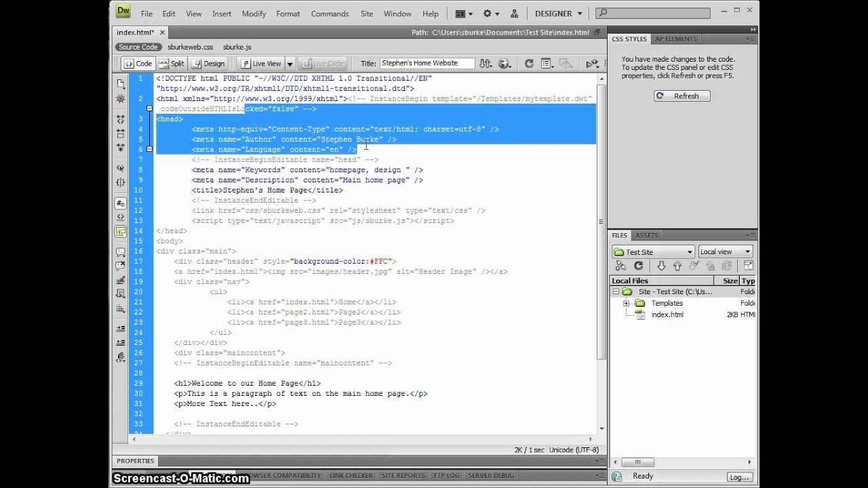This screenshot has height=488, width=868.
Task: Click Remove Comment icon in coding toolbar
Action: click(x=121, y=266)
